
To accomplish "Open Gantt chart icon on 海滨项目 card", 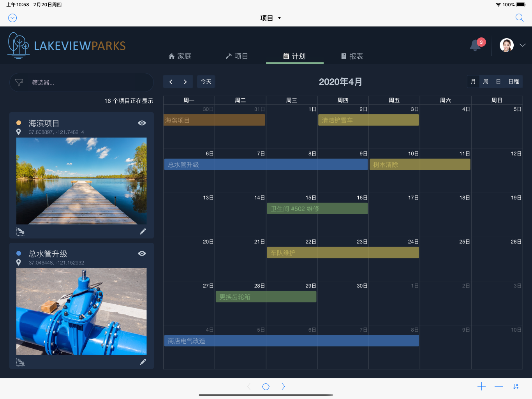I will [21, 231].
